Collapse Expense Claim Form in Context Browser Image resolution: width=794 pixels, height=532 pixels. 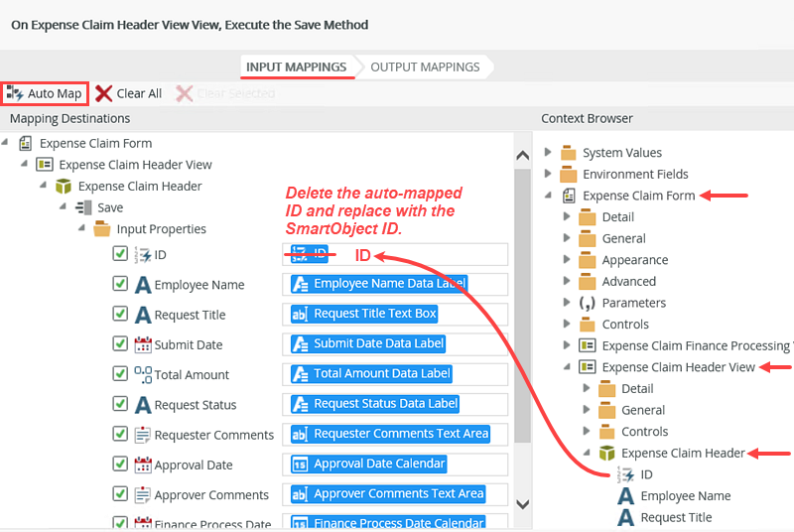click(549, 195)
